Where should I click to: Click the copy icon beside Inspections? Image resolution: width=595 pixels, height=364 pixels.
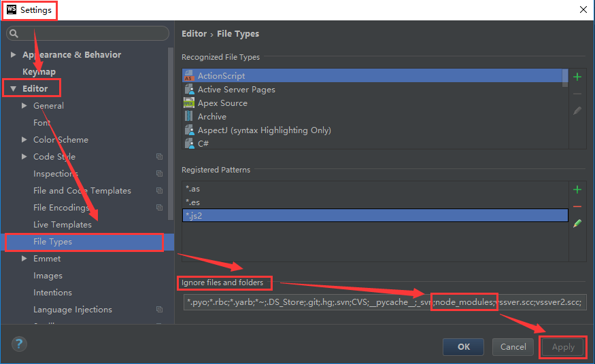[159, 173]
